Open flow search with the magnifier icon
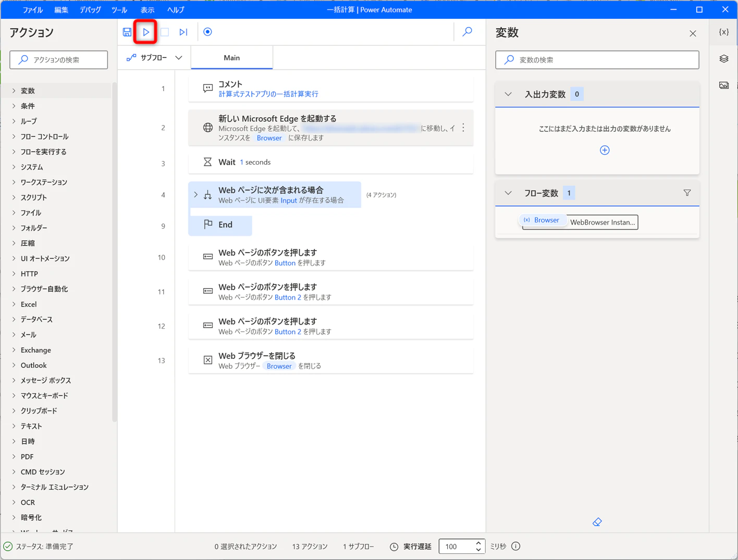The width and height of the screenshot is (738, 560). [468, 32]
